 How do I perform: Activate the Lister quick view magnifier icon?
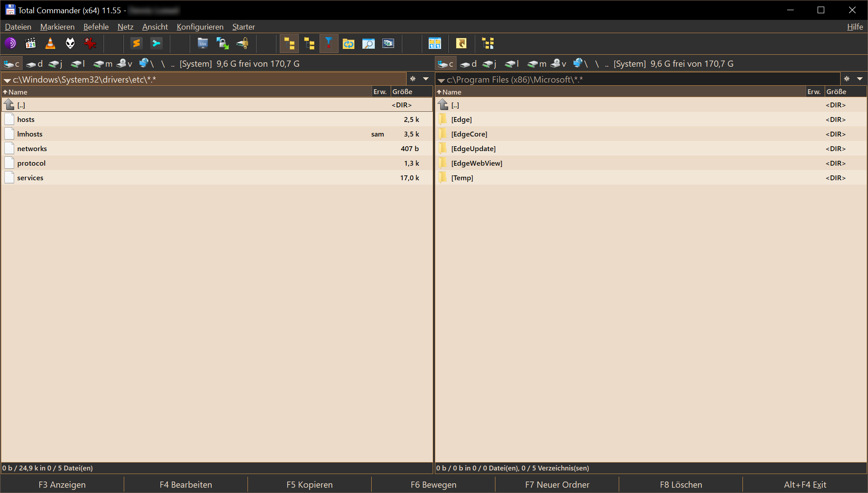coord(369,43)
